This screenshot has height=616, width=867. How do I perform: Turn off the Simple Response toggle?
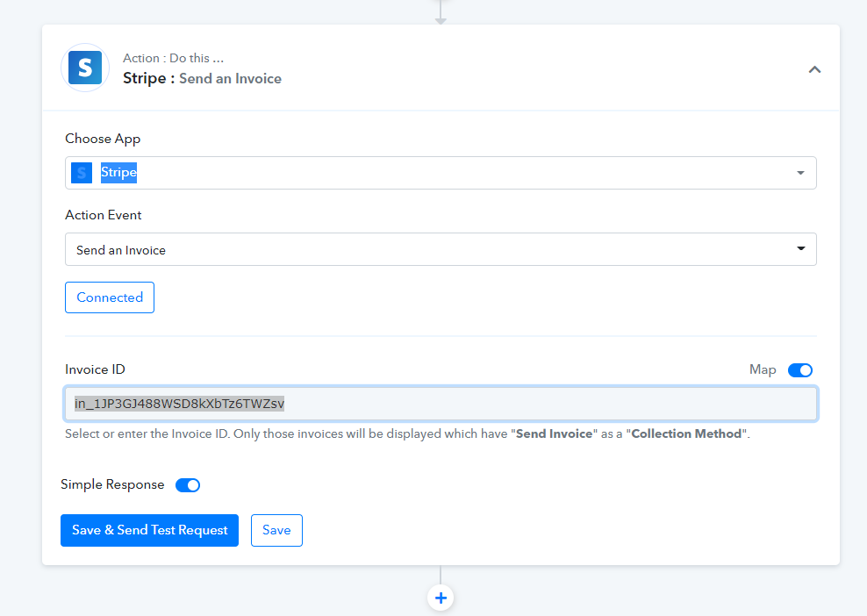[x=188, y=485]
